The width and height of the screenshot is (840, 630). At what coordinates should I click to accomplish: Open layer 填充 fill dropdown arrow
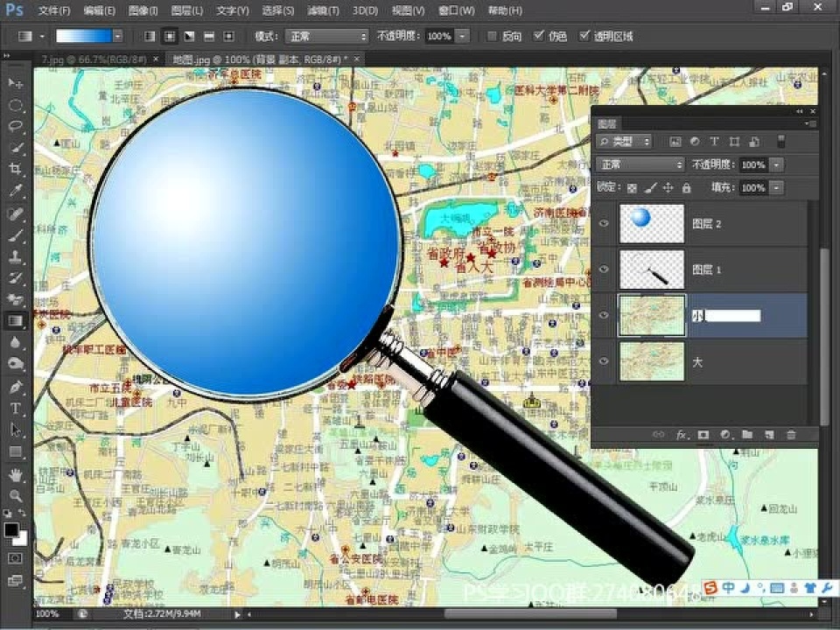tap(776, 187)
